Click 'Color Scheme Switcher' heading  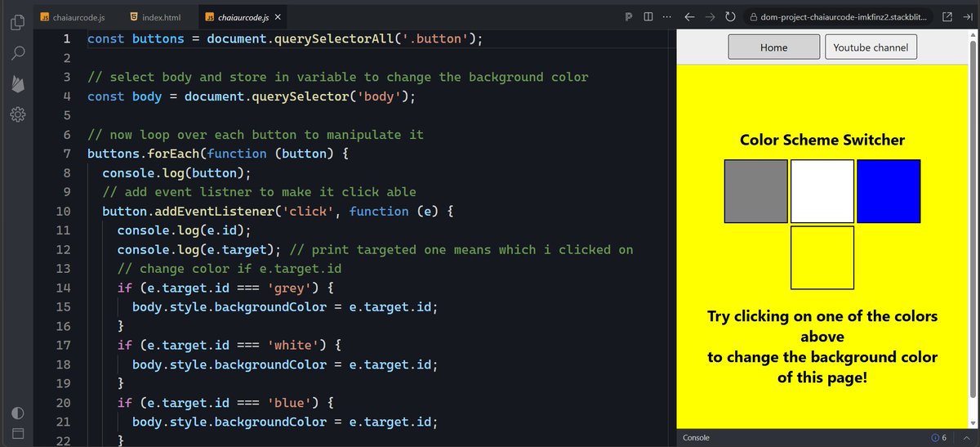pos(822,140)
